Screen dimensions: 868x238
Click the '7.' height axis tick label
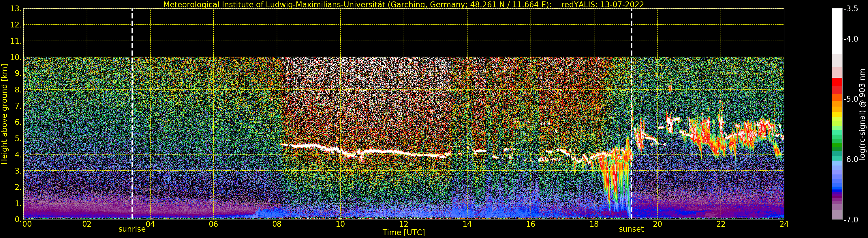18,106
